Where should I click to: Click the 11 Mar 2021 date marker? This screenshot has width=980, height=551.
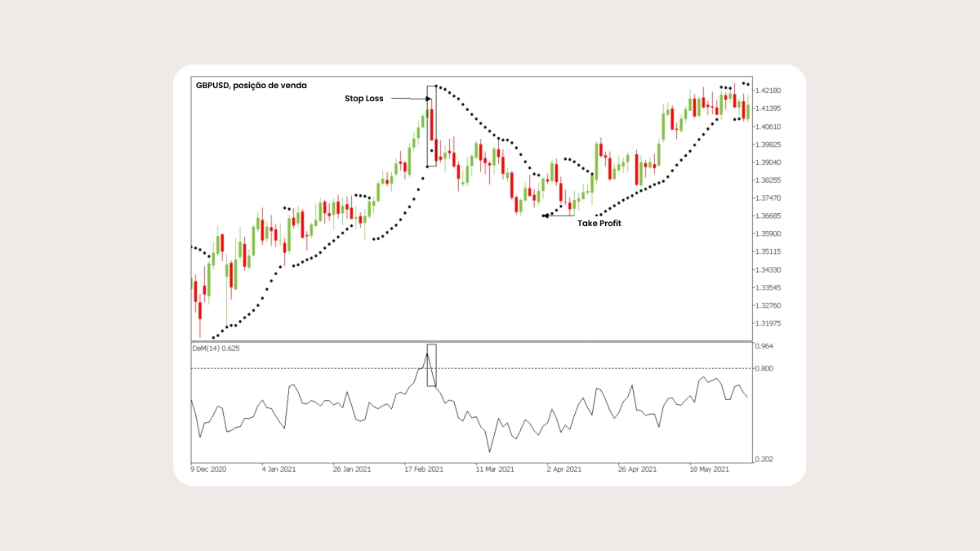pos(494,469)
